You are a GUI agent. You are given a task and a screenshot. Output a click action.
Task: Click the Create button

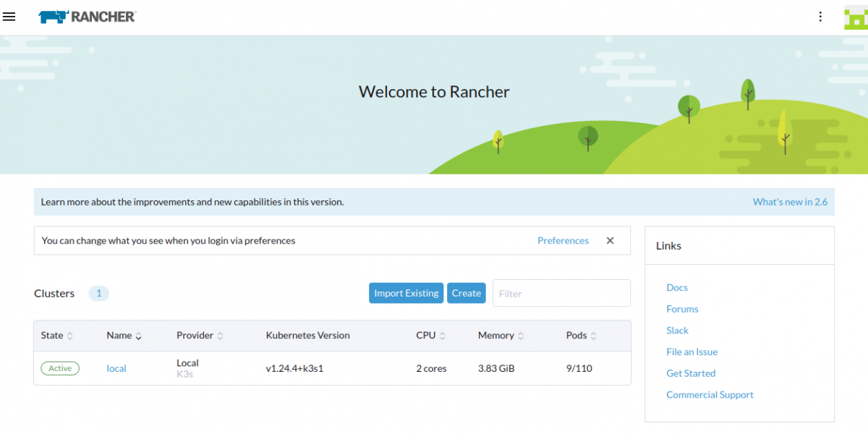(466, 293)
